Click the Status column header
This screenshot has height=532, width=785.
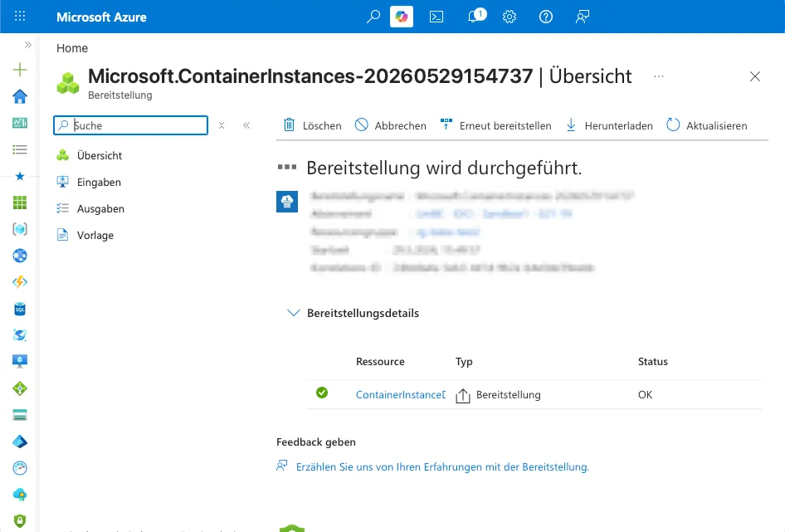653,362
